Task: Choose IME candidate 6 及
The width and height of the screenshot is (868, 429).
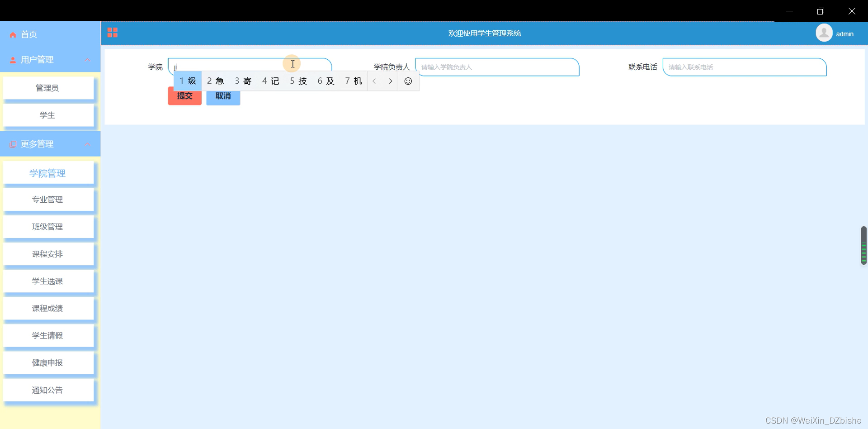Action: click(x=326, y=81)
